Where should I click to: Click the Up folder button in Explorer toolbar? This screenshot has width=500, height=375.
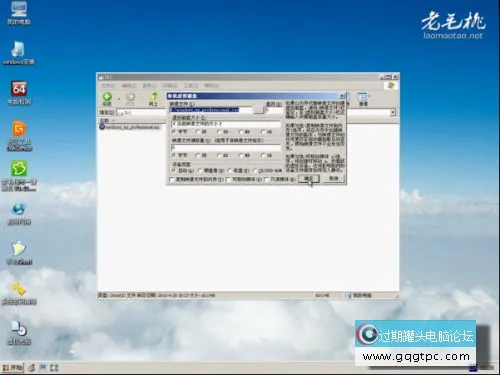click(x=153, y=99)
